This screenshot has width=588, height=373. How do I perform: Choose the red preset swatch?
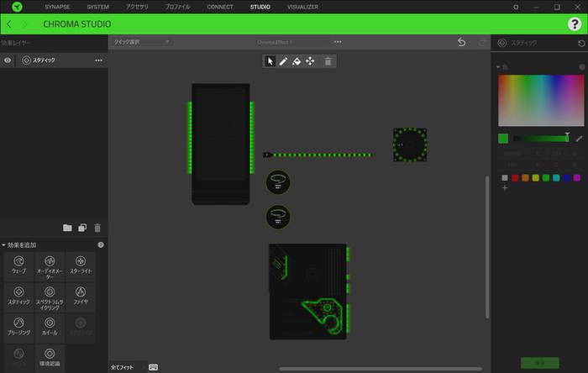click(515, 178)
